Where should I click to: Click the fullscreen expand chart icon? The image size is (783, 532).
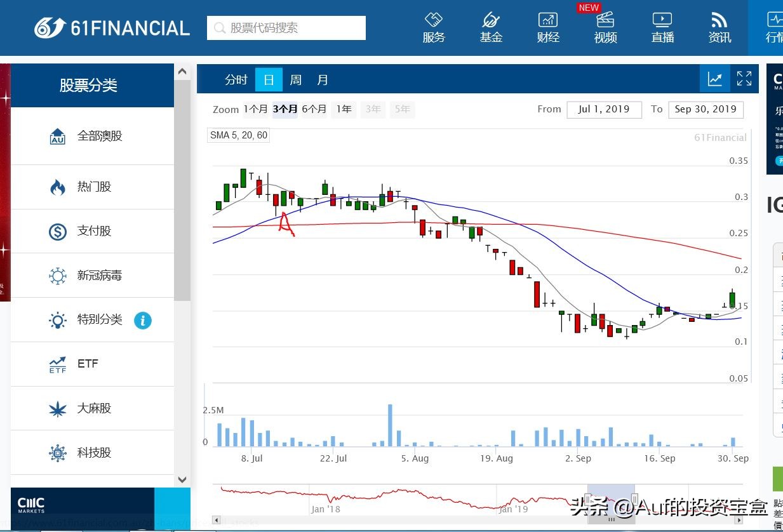click(x=744, y=79)
